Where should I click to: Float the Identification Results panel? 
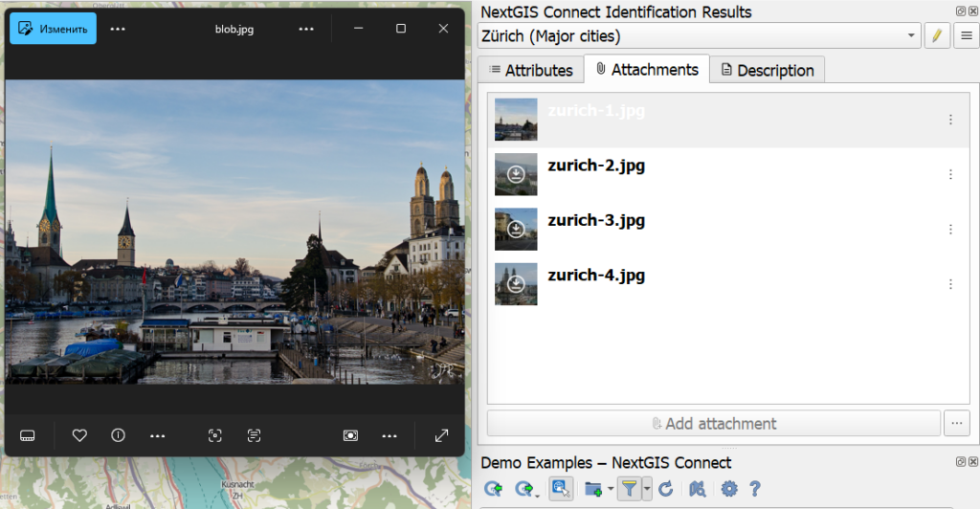[961, 11]
